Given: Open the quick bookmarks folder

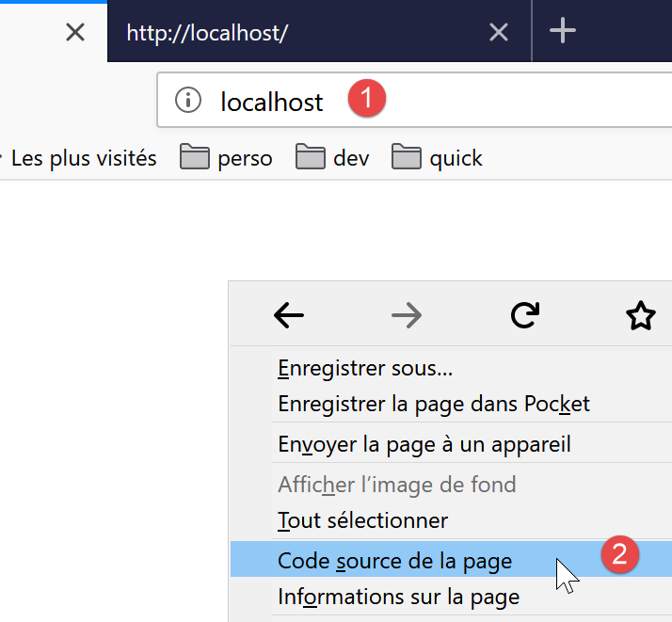Looking at the screenshot, I should pyautogui.click(x=438, y=157).
